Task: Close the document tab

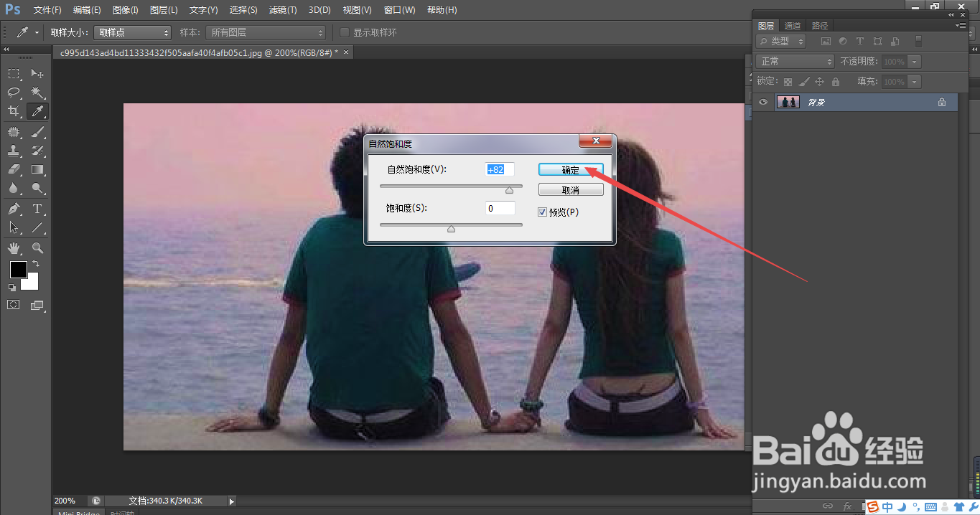Action: click(346, 52)
